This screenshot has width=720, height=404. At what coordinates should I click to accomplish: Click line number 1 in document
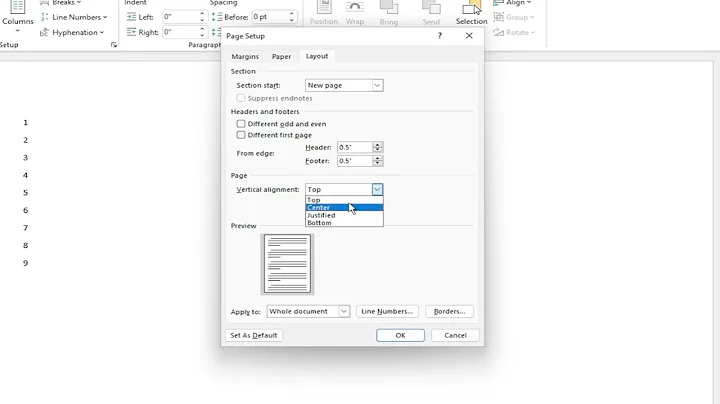26,123
